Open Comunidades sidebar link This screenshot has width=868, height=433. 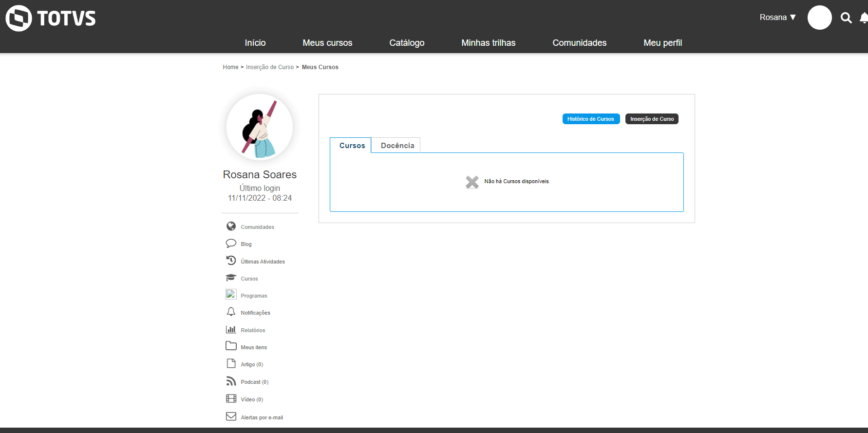point(257,227)
